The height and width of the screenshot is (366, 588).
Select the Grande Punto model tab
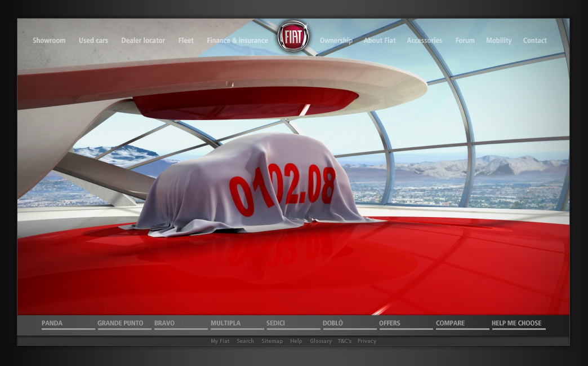click(x=124, y=325)
